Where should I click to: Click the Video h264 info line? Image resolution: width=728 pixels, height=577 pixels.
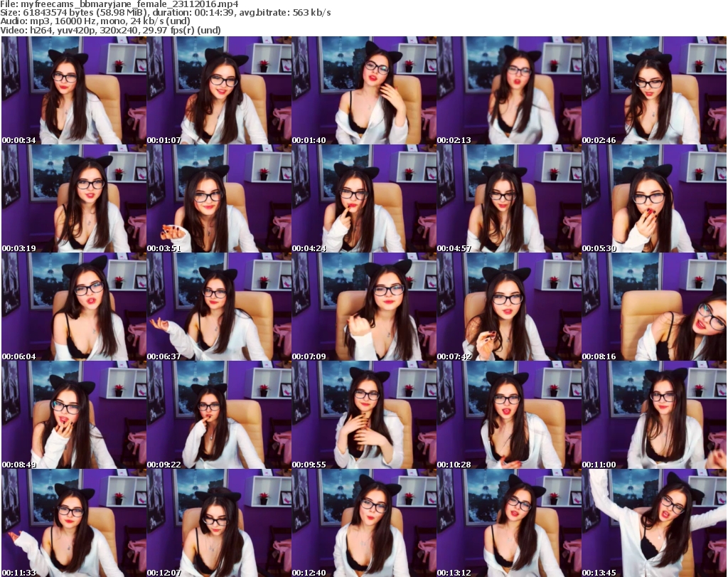(110, 30)
